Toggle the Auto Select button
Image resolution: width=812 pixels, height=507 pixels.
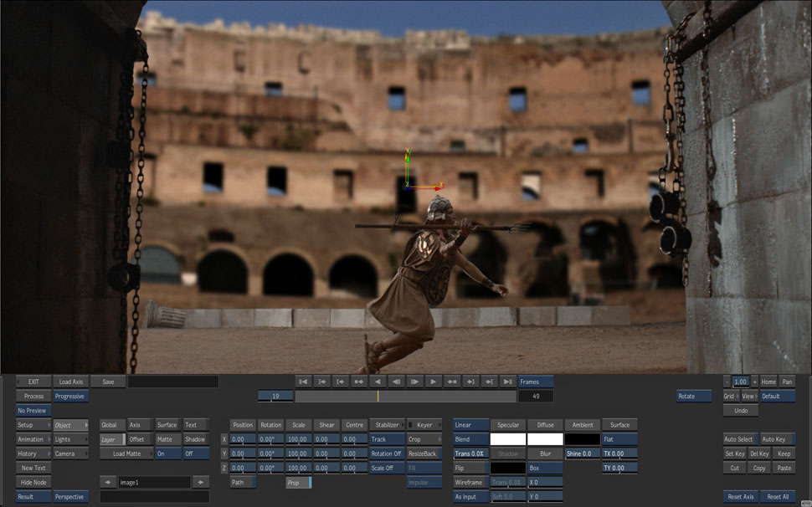[x=738, y=439]
